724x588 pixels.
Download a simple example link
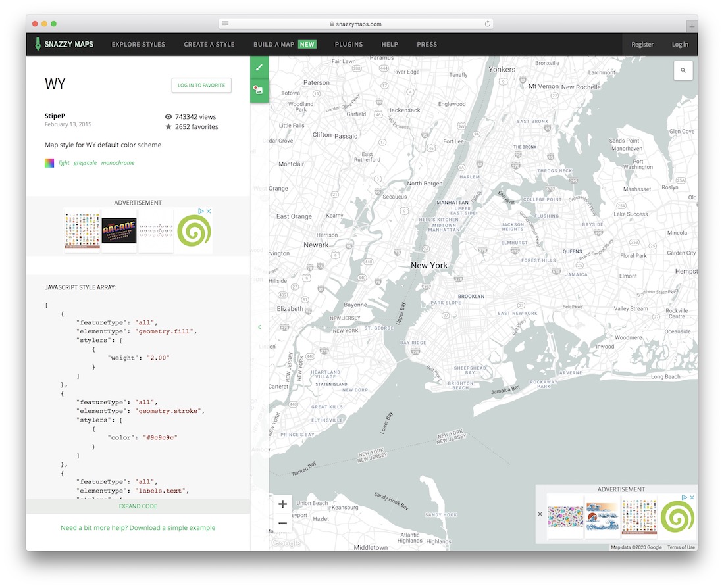pos(138,527)
